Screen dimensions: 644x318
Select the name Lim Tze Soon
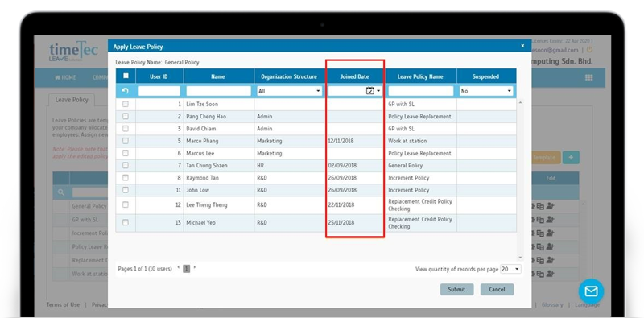click(x=202, y=105)
